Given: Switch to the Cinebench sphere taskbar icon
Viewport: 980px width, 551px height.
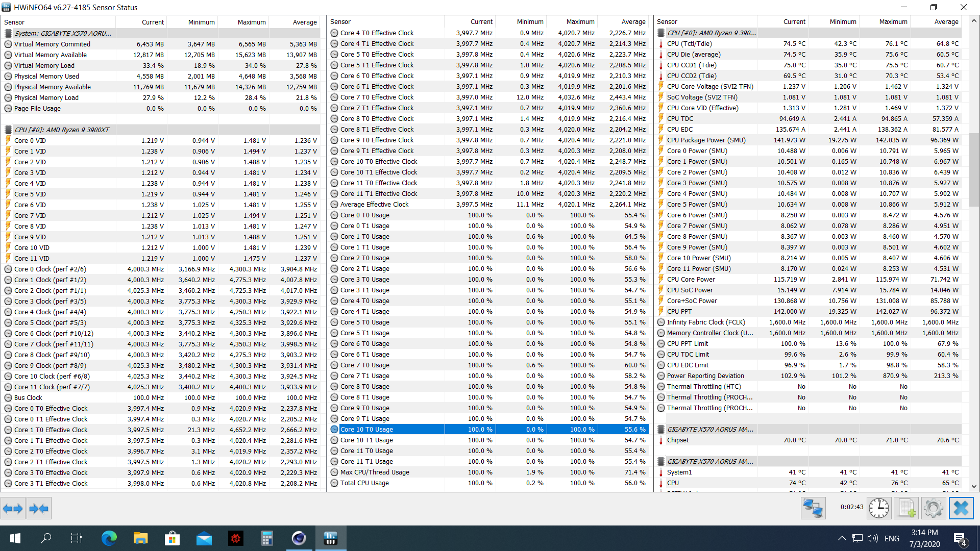Looking at the screenshot, I should click(299, 538).
